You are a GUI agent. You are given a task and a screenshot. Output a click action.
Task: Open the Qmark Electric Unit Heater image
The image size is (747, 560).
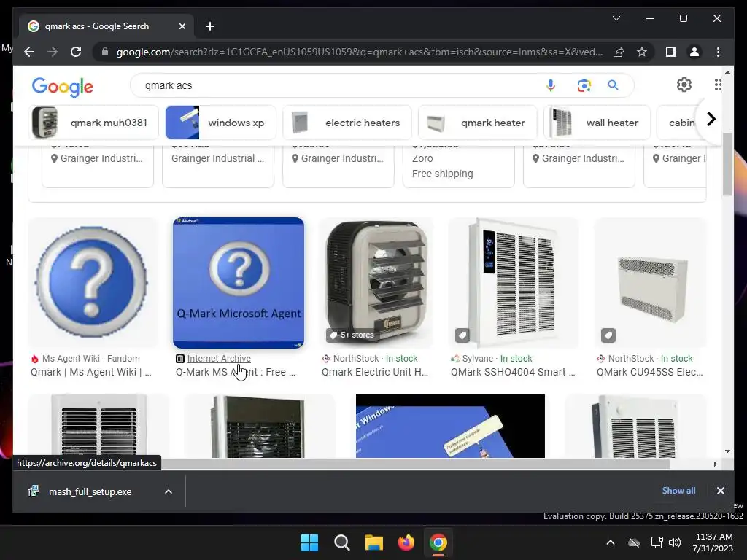point(376,282)
